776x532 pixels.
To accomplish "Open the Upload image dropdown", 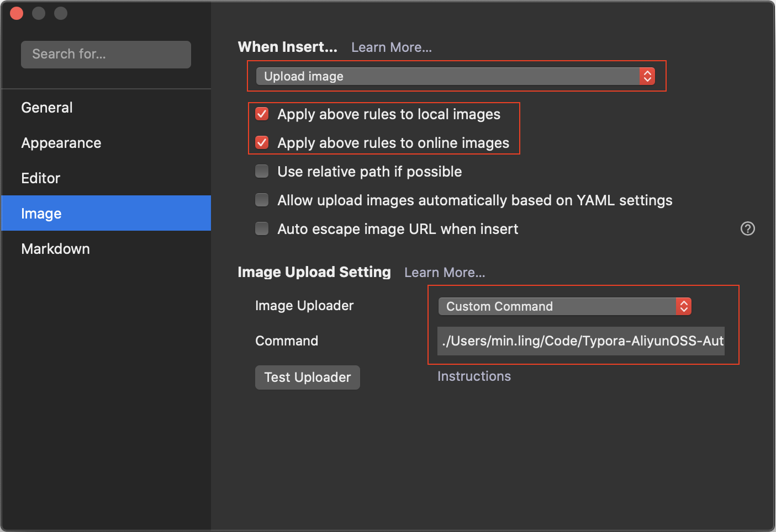I will coord(456,76).
